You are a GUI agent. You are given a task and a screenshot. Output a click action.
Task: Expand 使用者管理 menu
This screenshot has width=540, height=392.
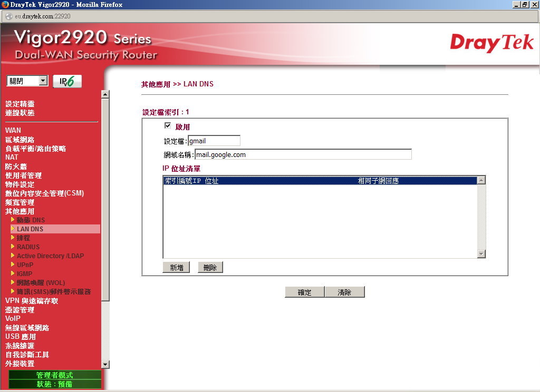pyautogui.click(x=23, y=175)
